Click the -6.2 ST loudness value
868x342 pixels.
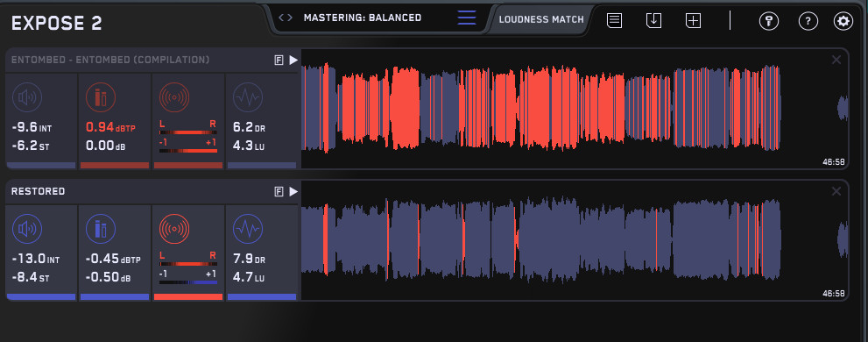pos(31,146)
